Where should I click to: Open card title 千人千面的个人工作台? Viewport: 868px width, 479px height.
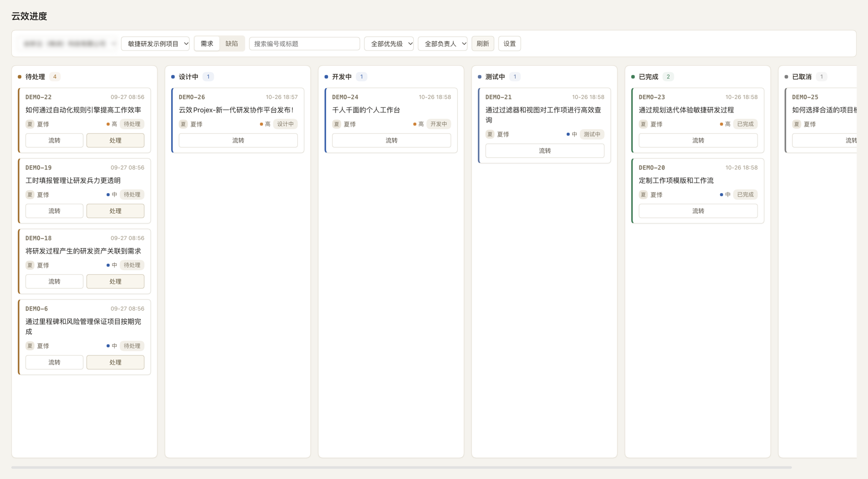[x=366, y=110]
